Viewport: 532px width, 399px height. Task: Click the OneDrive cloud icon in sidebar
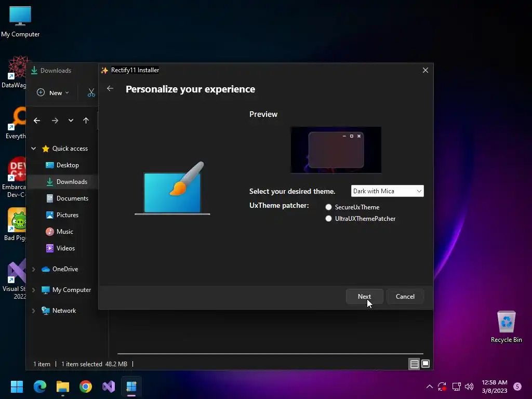(x=46, y=269)
